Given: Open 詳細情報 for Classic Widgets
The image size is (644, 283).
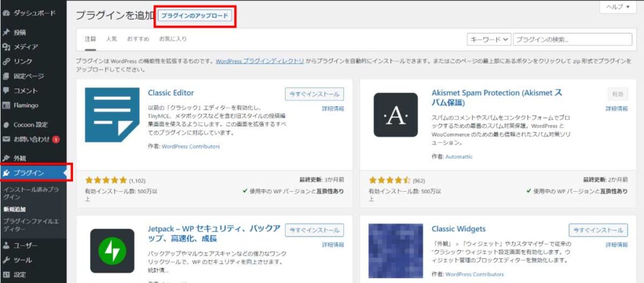Looking at the screenshot, I should [x=616, y=245].
